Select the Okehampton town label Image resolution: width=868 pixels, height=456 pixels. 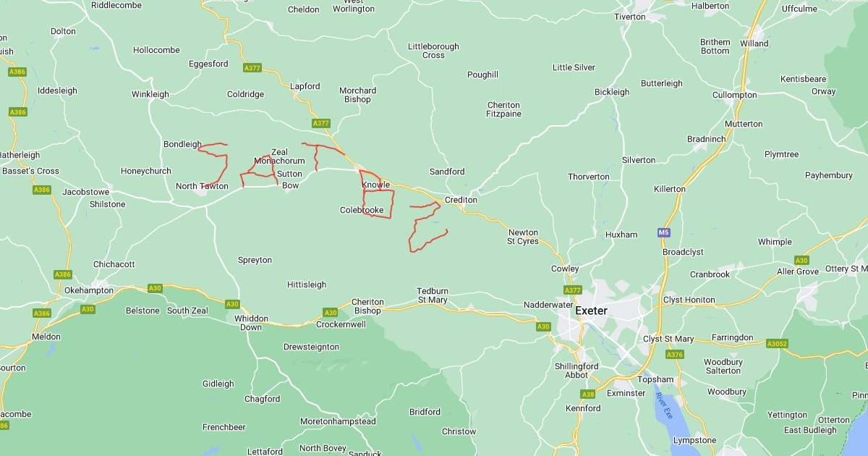coord(89,290)
